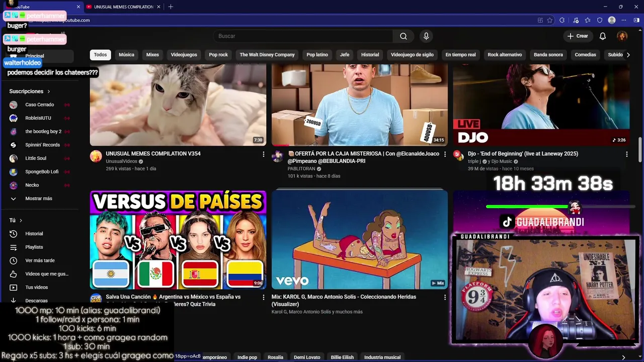Open more options for Salva Una Canción
644x362 pixels.
tap(263, 298)
